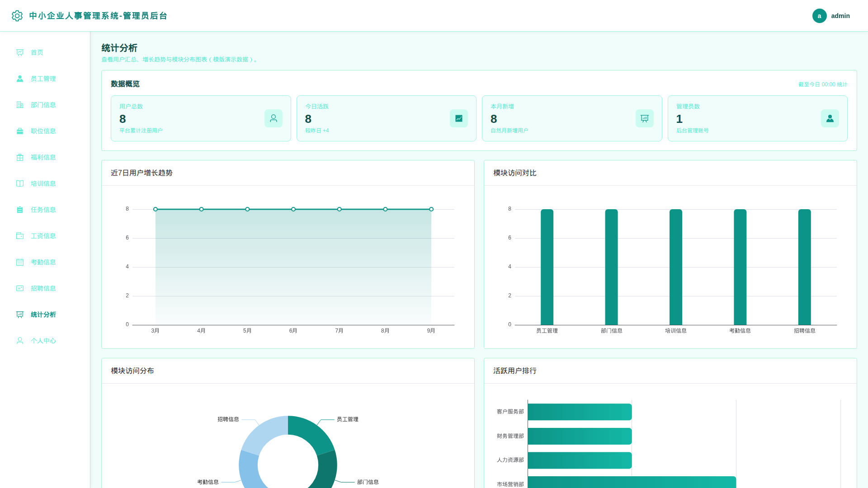Click the system title 中小企业人事管理系统-管理员后台
Viewport: 868px width, 488px height.
[x=98, y=16]
